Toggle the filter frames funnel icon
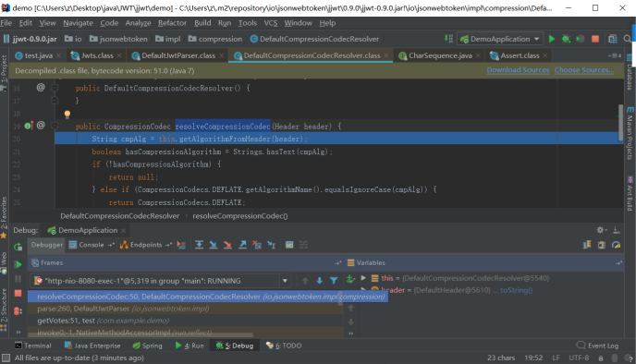Image resolution: width=636 pixels, height=364 pixels. (x=334, y=281)
